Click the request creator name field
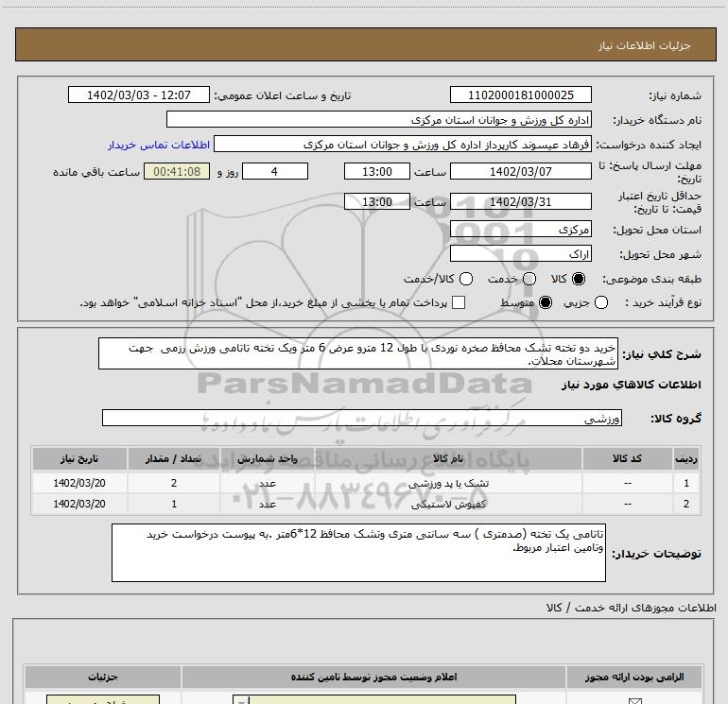 (403, 145)
